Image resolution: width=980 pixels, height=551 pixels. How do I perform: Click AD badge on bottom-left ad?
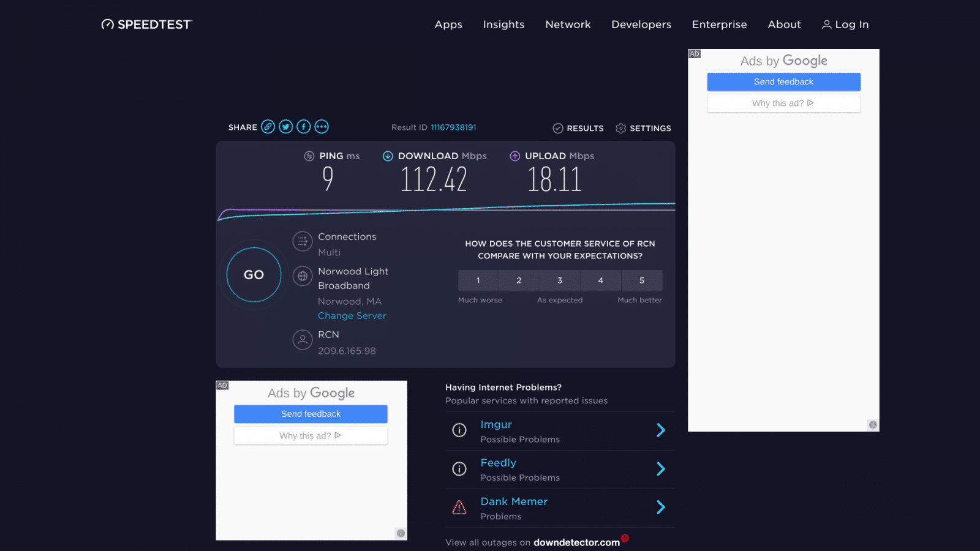click(x=222, y=386)
